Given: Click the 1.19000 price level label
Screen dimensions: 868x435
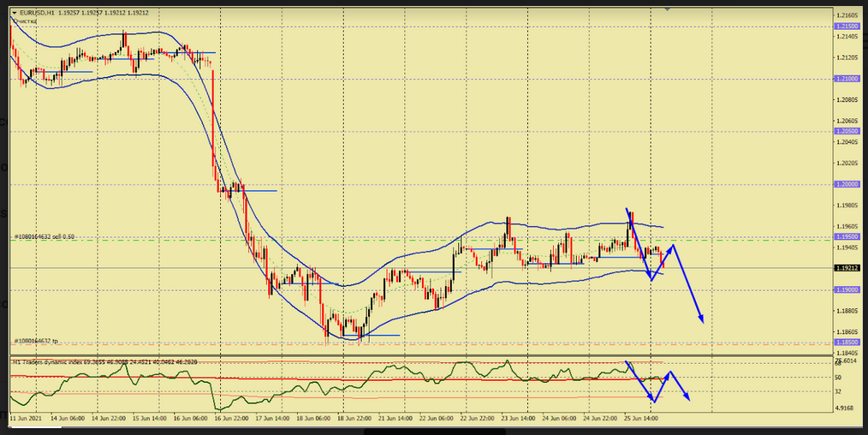Looking at the screenshot, I should (846, 289).
